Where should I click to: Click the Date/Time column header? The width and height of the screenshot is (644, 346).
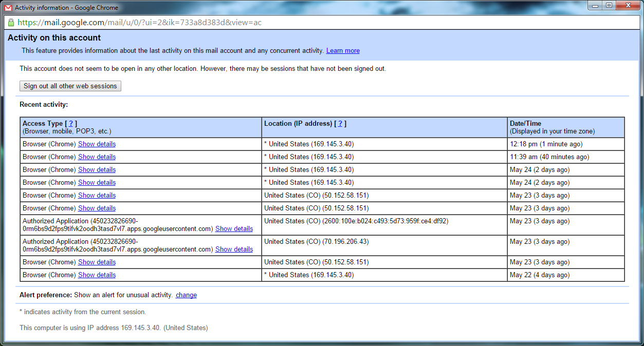(x=566, y=127)
